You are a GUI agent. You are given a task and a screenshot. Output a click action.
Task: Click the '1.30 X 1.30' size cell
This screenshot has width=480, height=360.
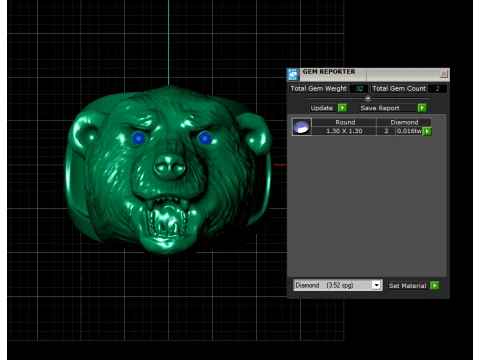click(x=345, y=131)
